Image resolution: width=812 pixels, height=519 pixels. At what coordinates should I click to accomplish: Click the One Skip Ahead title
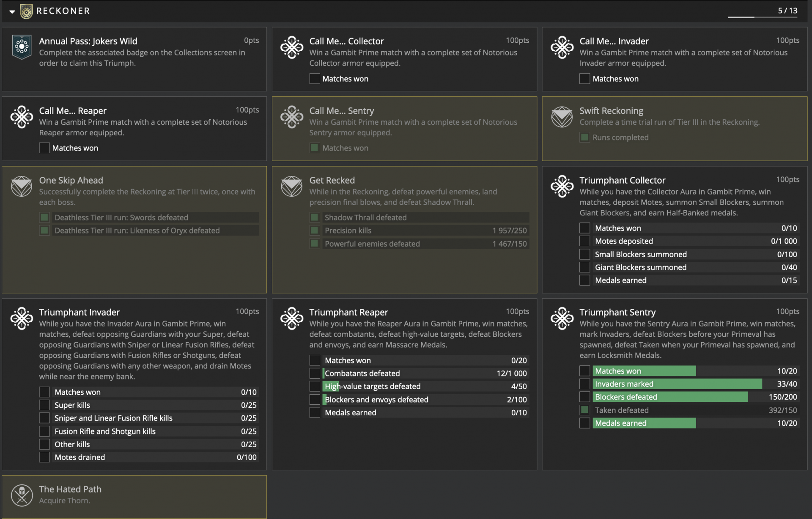click(71, 180)
